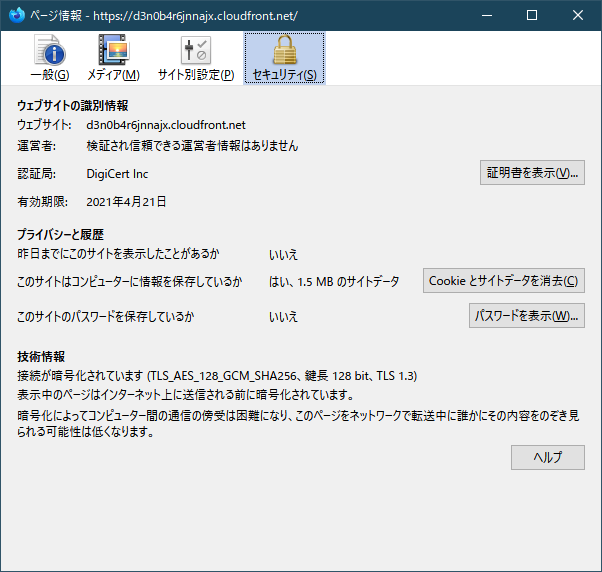Open saved passwords via パスワードを表示
This screenshot has height=572, width=602.
[527, 316]
